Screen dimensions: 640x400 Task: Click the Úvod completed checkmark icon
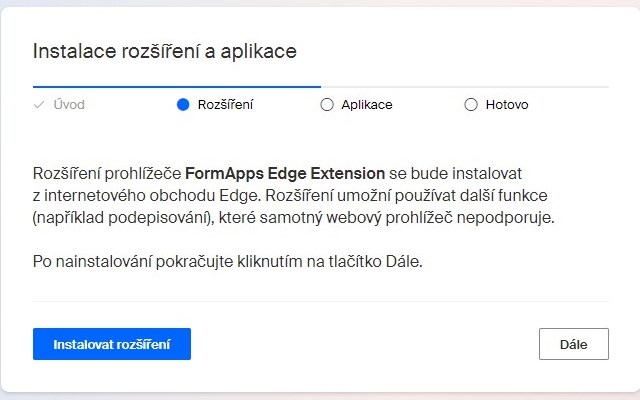[x=39, y=105]
